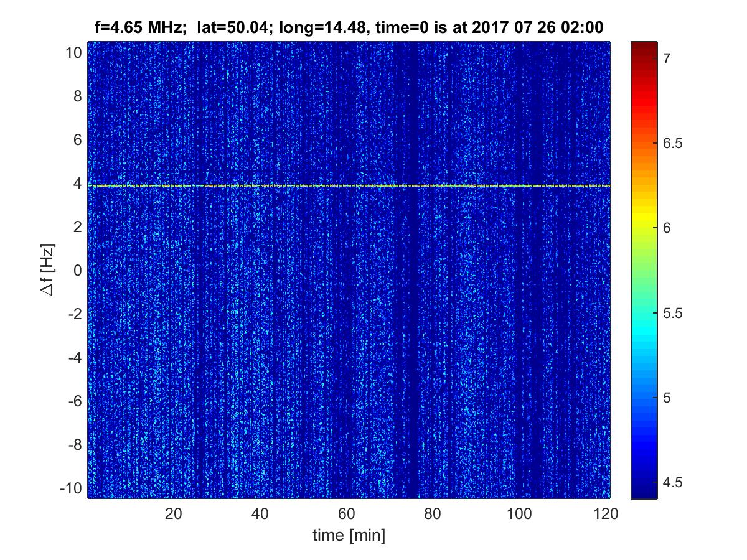This screenshot has height=560, width=747.
Task: Click the colorbar tick label 5.5
Action: (x=672, y=313)
